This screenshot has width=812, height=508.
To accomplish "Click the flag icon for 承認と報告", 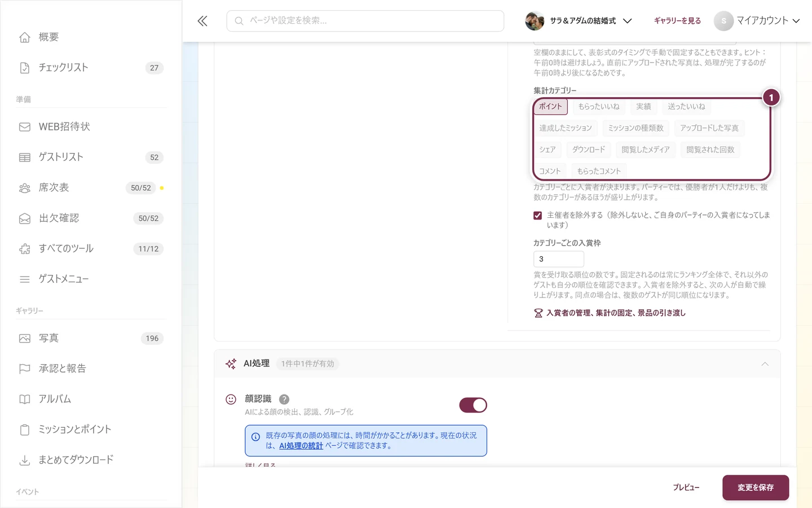I will (x=25, y=369).
